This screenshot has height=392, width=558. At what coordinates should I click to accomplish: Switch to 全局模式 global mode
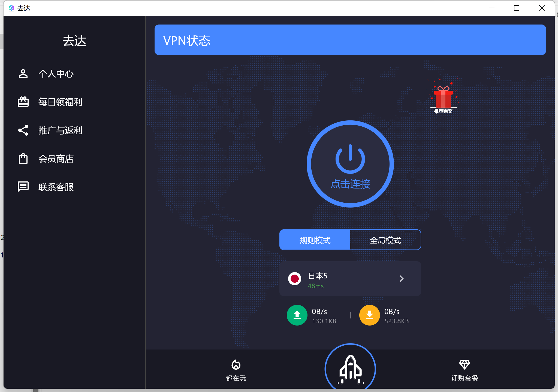coord(385,240)
